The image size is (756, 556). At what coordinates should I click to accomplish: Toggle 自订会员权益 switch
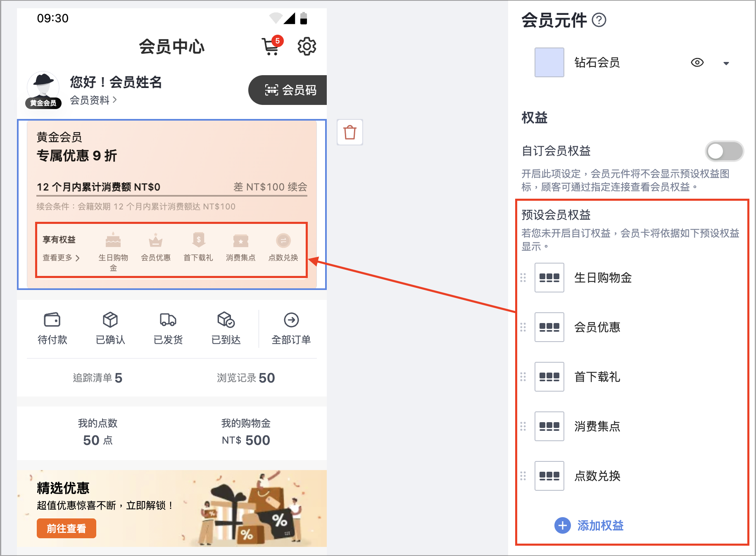tap(725, 151)
